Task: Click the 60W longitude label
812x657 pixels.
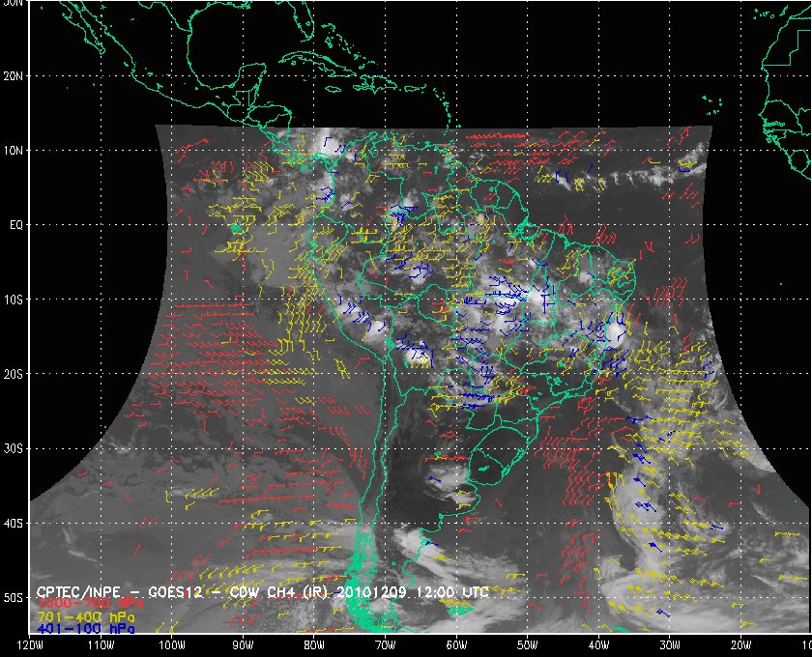Action: 456,645
